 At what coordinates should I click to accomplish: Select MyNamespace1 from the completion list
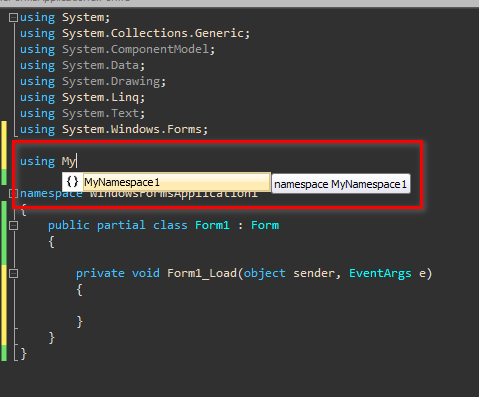click(x=176, y=182)
